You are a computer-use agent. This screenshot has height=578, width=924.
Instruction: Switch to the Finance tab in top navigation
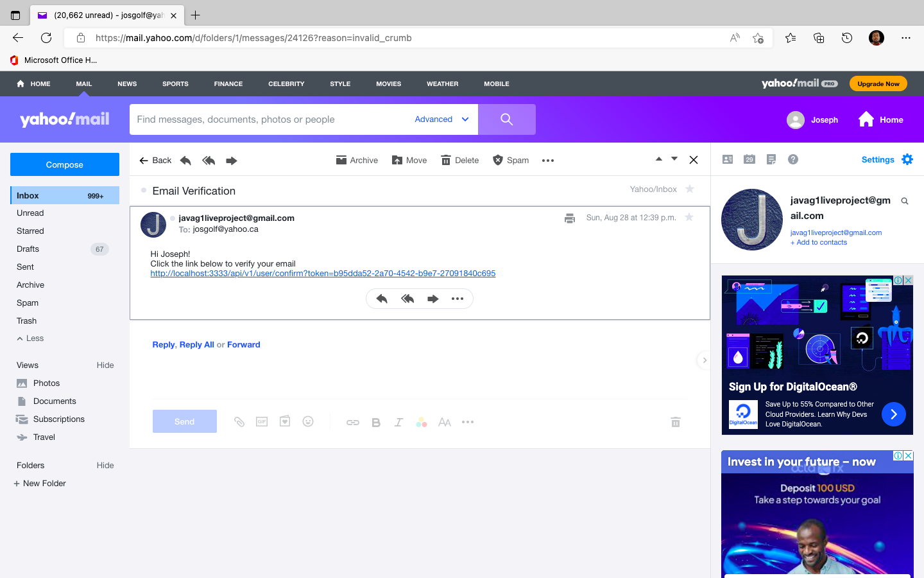[228, 83]
